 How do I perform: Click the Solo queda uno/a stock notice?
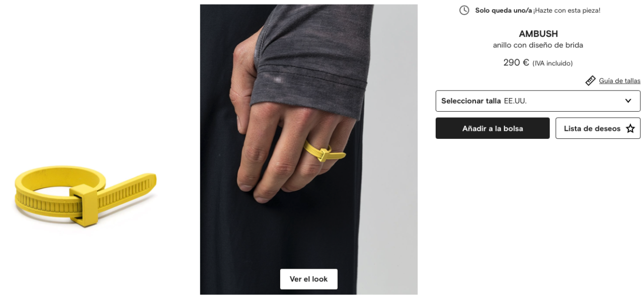click(503, 10)
